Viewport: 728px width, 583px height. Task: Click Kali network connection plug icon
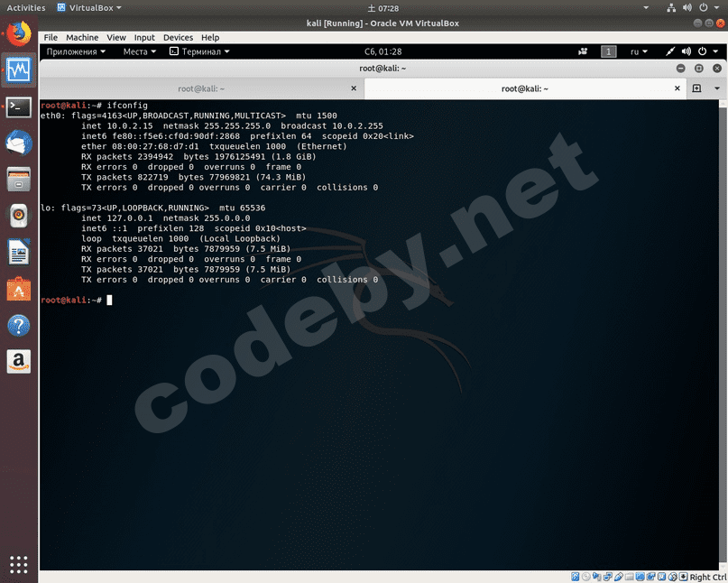pyautogui.click(x=669, y=51)
